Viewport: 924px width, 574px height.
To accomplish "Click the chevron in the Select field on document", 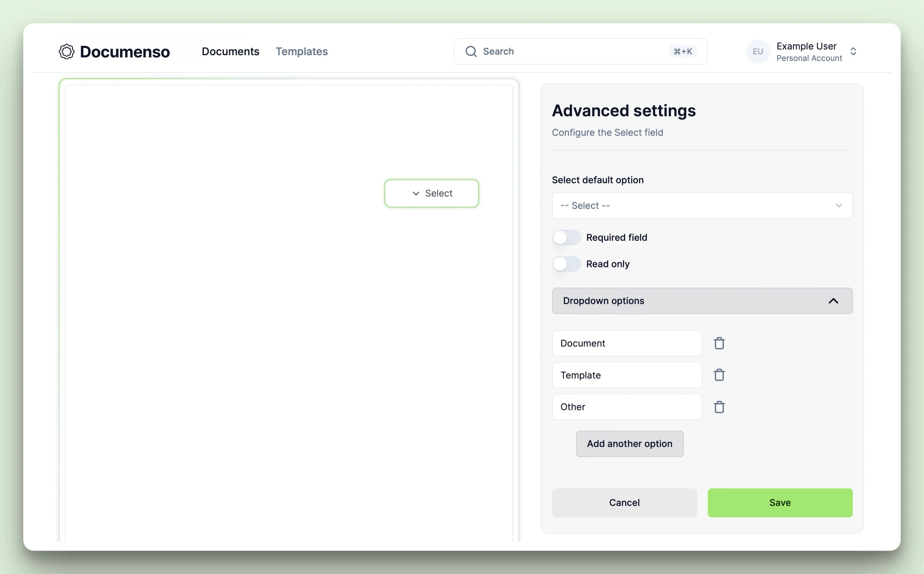I will 416,194.
